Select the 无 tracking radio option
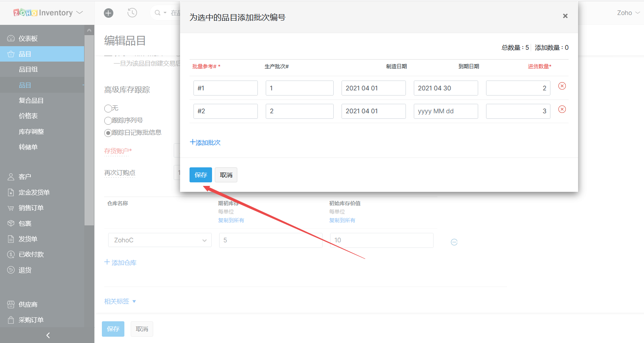Image resolution: width=644 pixels, height=343 pixels. (x=108, y=108)
